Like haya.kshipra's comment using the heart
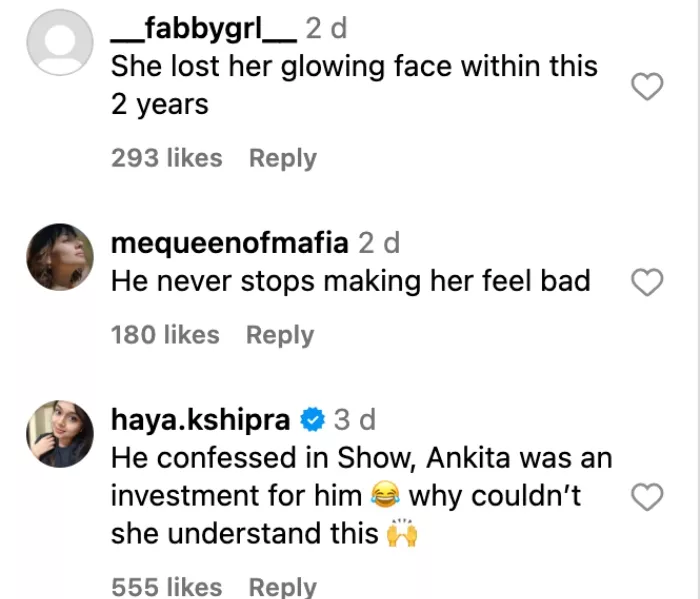 (649, 496)
